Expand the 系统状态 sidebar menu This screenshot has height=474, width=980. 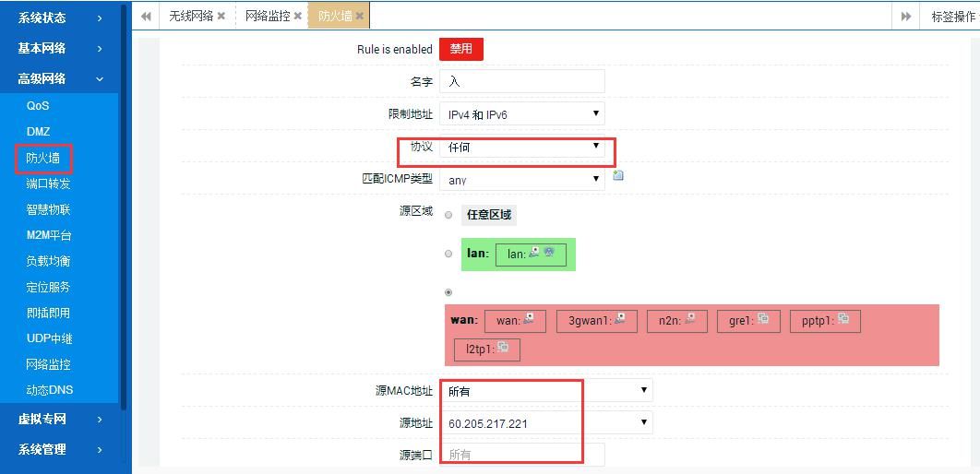[x=61, y=18]
